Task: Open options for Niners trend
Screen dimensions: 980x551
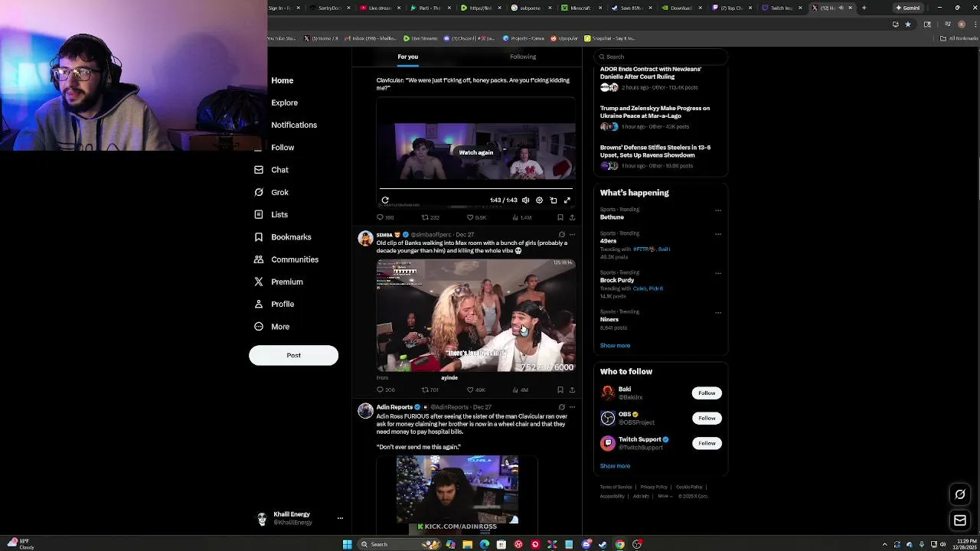Action: point(718,312)
